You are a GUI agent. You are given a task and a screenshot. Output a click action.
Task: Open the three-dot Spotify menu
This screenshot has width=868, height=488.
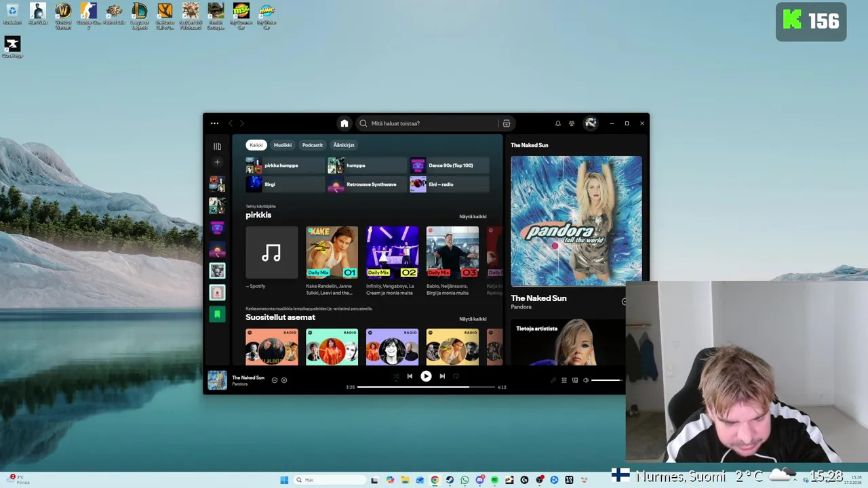click(214, 123)
